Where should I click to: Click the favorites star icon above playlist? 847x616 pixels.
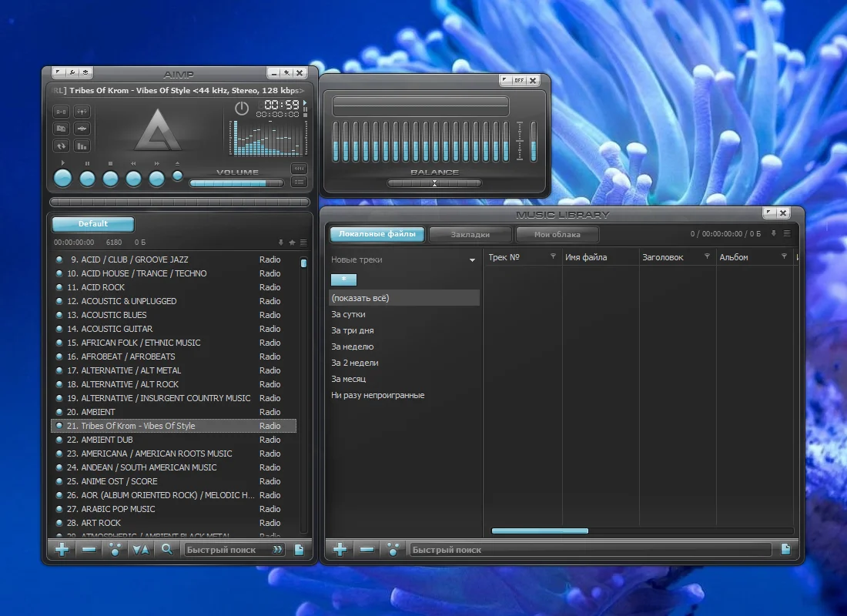tap(293, 243)
